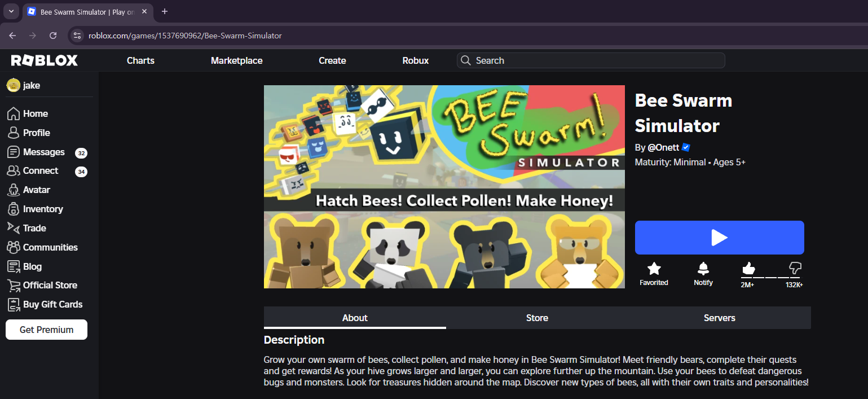Image resolution: width=868 pixels, height=399 pixels.
Task: Click the Connect people icon
Action: tap(14, 170)
